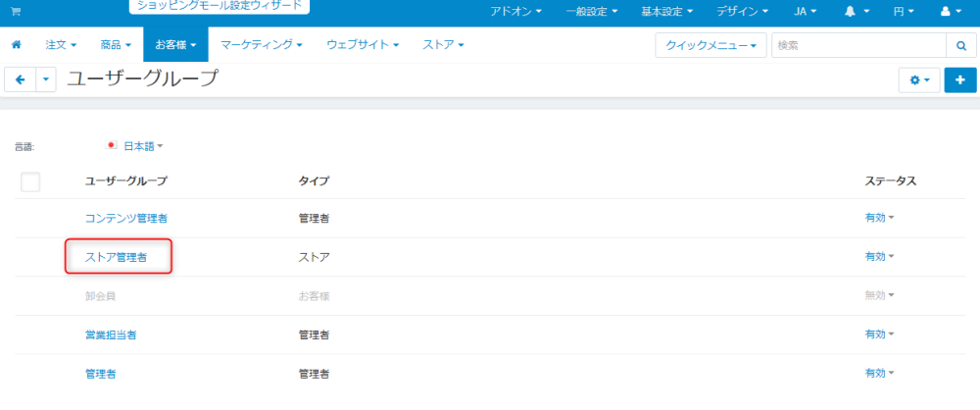Click the back arrow button
Screen dimensions: 980x410
[x=20, y=80]
